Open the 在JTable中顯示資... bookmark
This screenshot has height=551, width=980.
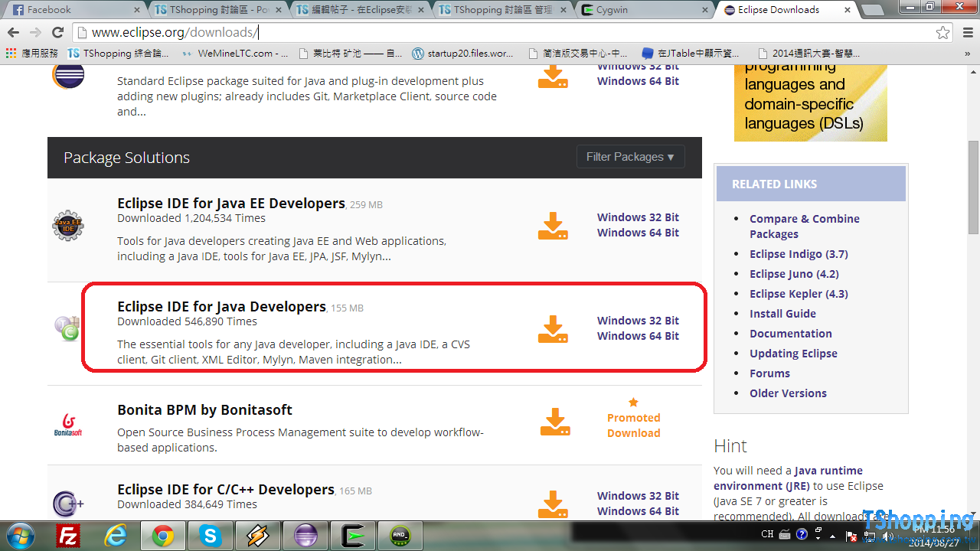tap(691, 54)
